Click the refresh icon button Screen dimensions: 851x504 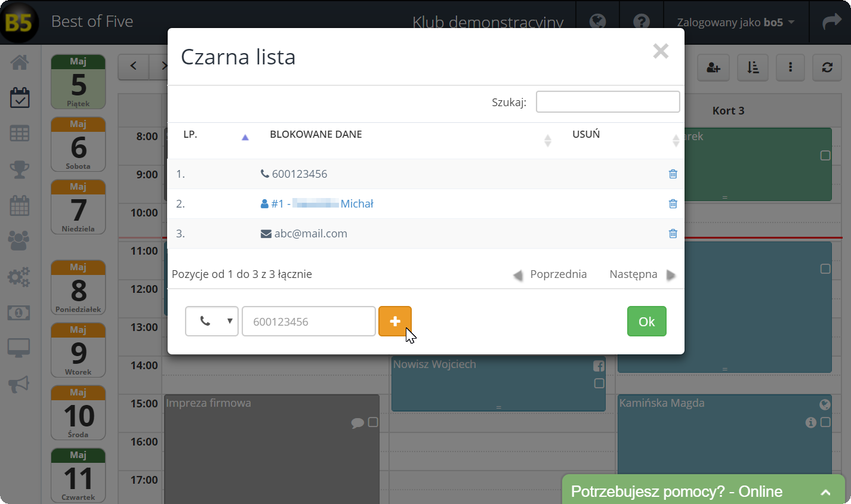tap(827, 67)
